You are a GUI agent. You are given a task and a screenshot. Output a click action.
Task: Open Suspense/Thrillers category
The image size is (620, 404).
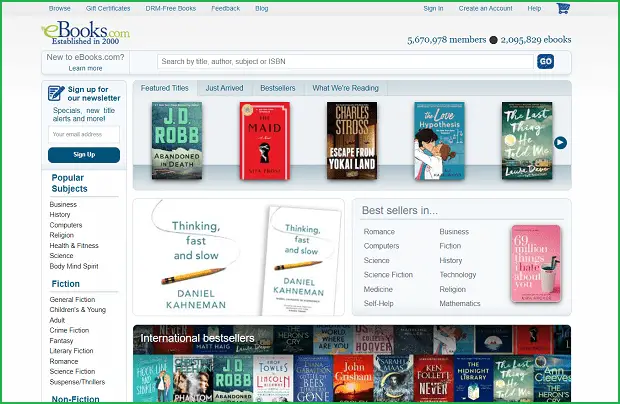(77, 382)
